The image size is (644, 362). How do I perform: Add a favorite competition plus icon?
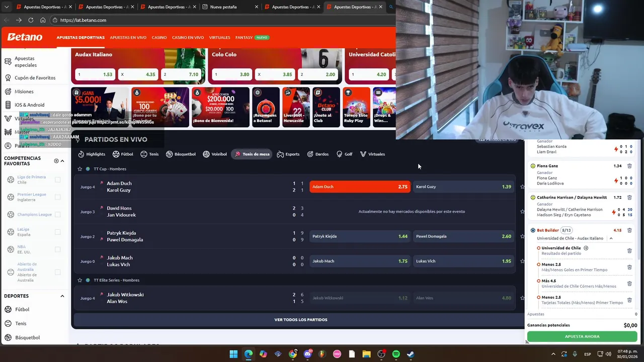click(x=56, y=161)
